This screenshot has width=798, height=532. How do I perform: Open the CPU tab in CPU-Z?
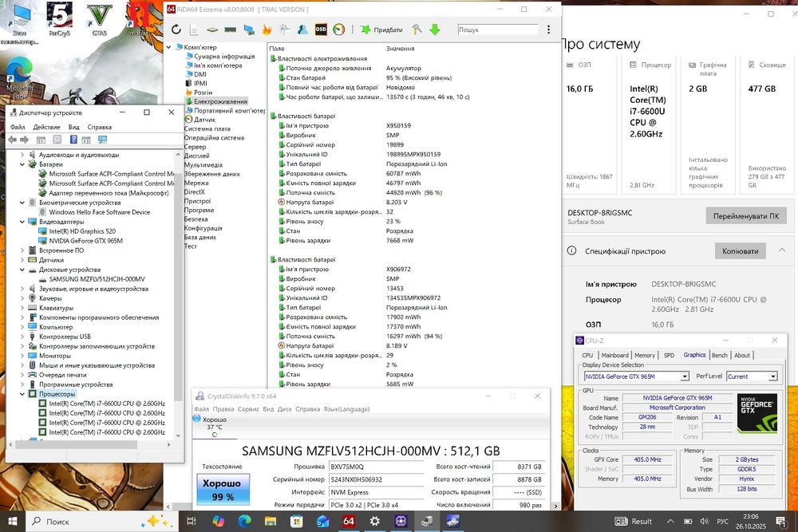[x=587, y=355]
